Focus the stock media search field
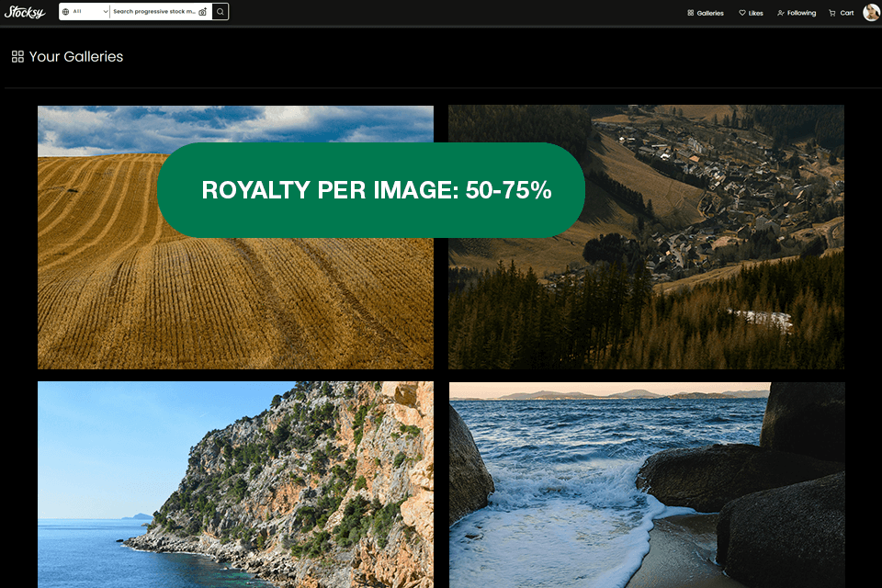The image size is (882, 588). (x=154, y=11)
